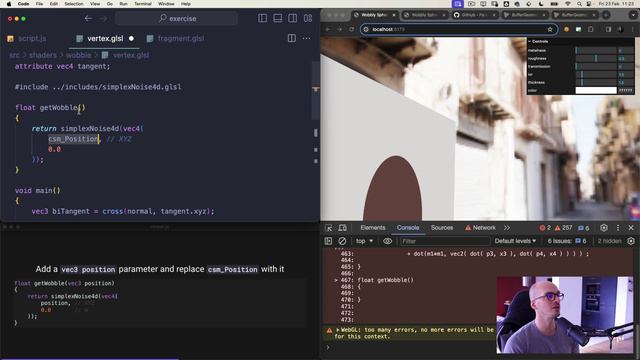640x360 pixels.
Task: Open the Terminal menu
Action: (x=143, y=4)
